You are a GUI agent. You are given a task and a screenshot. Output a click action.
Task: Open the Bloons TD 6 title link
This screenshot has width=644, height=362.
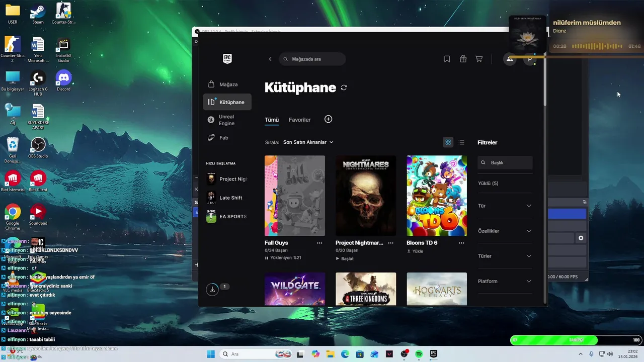pos(422,243)
